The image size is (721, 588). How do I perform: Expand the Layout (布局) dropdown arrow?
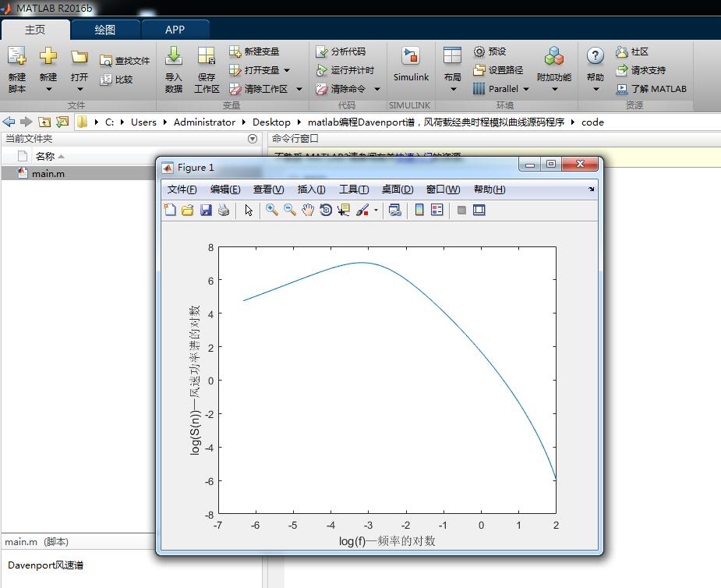click(453, 89)
